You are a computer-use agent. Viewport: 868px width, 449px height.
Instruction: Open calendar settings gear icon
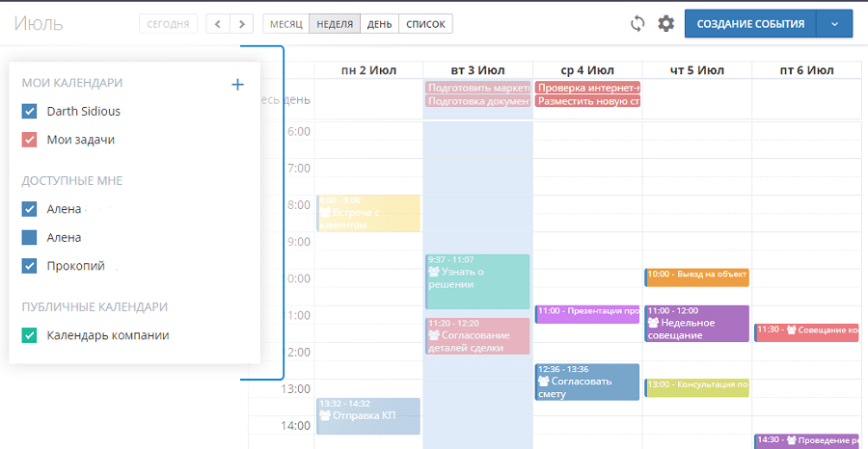(x=665, y=24)
